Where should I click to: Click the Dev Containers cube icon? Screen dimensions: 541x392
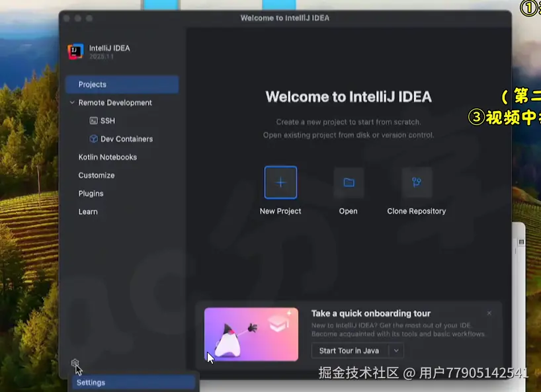tap(93, 139)
